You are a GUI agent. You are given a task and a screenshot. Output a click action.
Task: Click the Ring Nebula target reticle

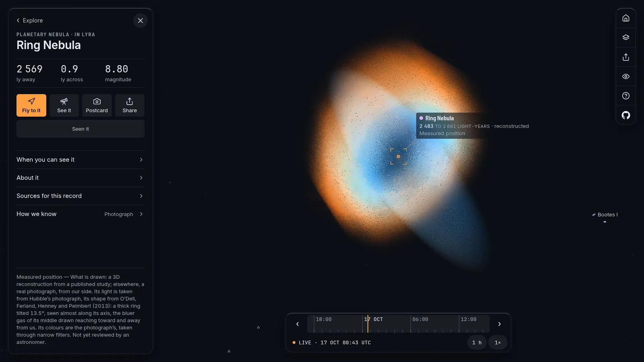(x=398, y=156)
